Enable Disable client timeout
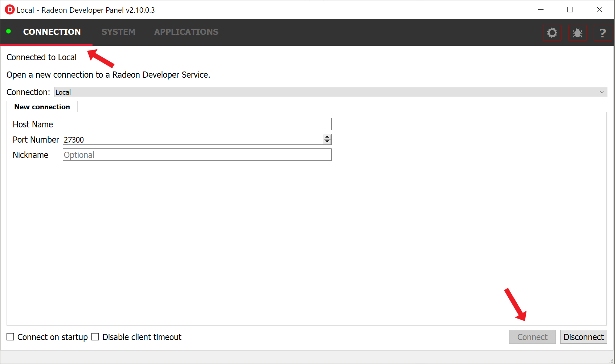 coord(95,337)
